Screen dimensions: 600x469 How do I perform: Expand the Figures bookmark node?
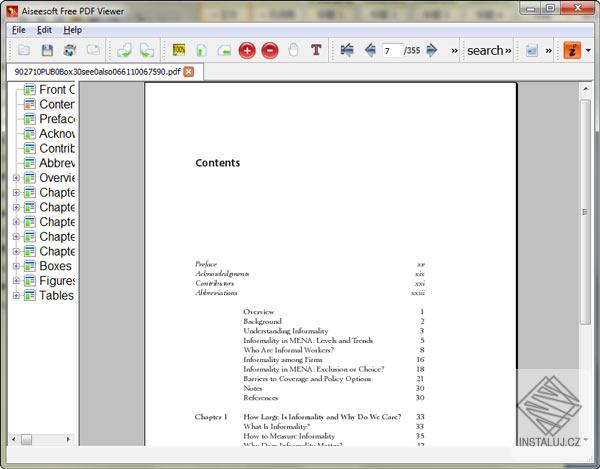coord(16,280)
